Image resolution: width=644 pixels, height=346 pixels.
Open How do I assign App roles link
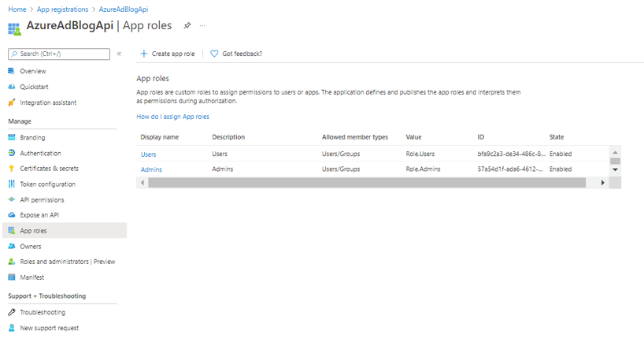pyautogui.click(x=172, y=117)
